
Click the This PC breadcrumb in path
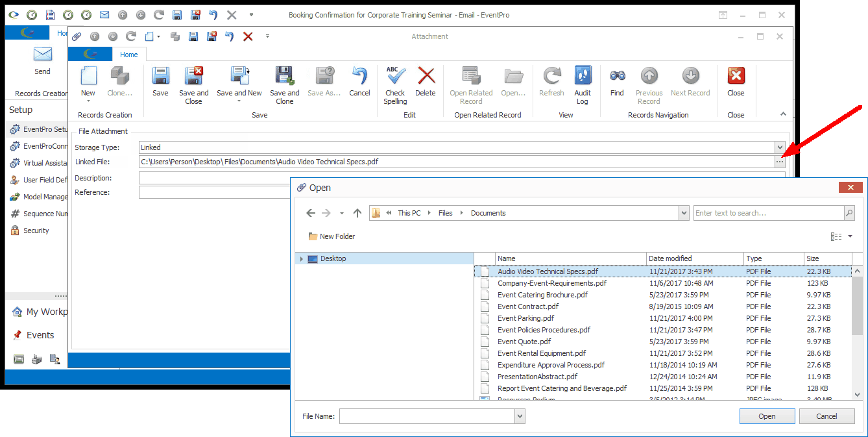coord(409,213)
